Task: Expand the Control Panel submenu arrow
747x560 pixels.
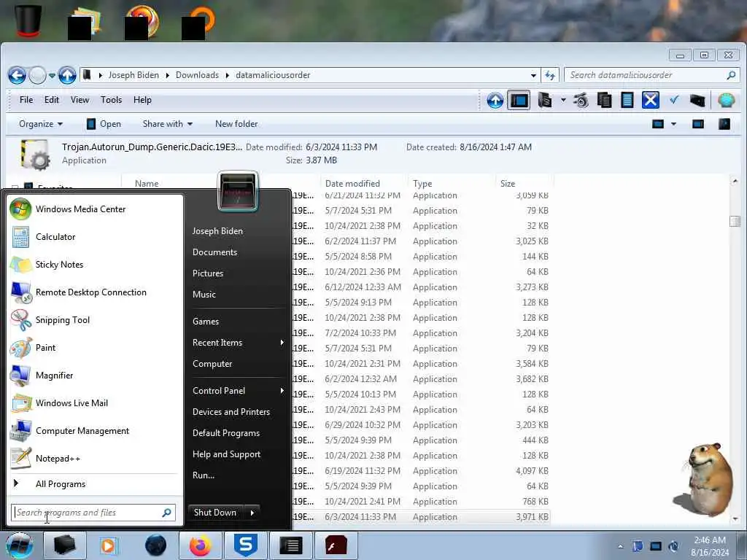Action: pyautogui.click(x=282, y=391)
